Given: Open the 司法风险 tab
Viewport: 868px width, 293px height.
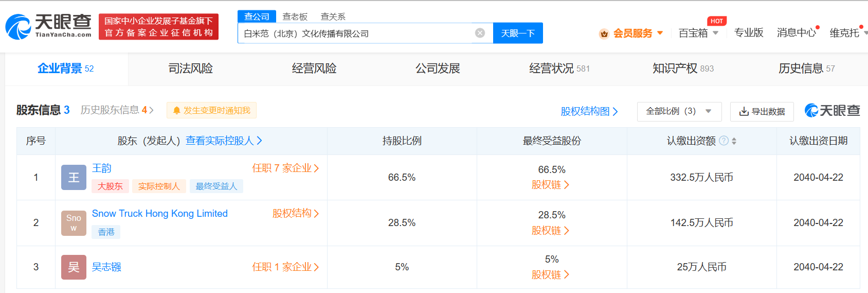Looking at the screenshot, I should (x=191, y=68).
